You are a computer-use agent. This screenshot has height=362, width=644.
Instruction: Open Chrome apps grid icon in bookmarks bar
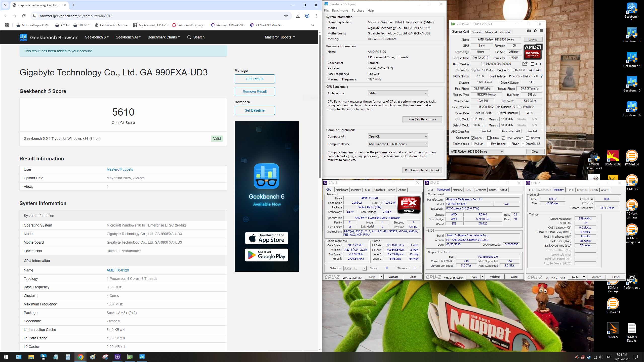7,25
